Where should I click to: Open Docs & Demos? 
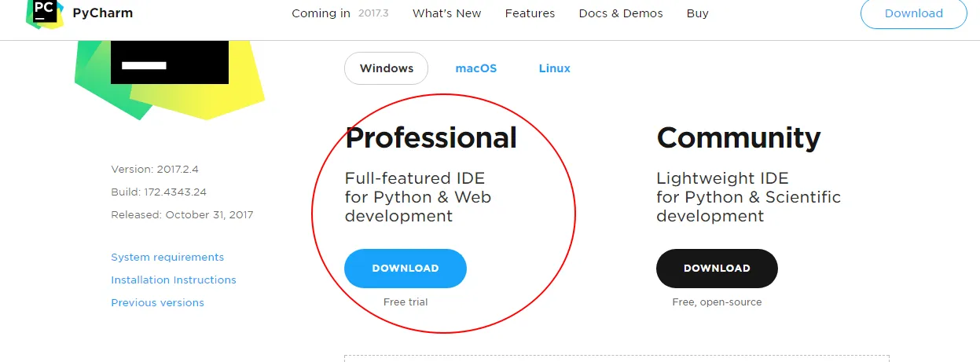click(x=621, y=13)
